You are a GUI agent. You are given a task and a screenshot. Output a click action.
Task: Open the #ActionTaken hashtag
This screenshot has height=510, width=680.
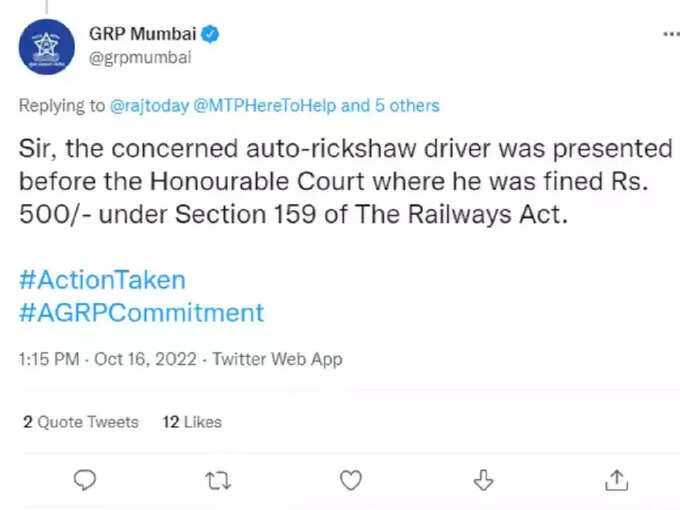point(102,280)
